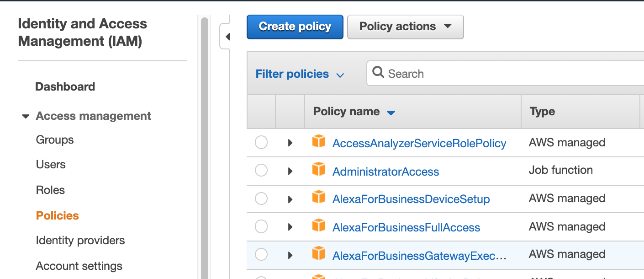Select the AccessAnalyzerServiceRolePolicy radio button

point(261,142)
